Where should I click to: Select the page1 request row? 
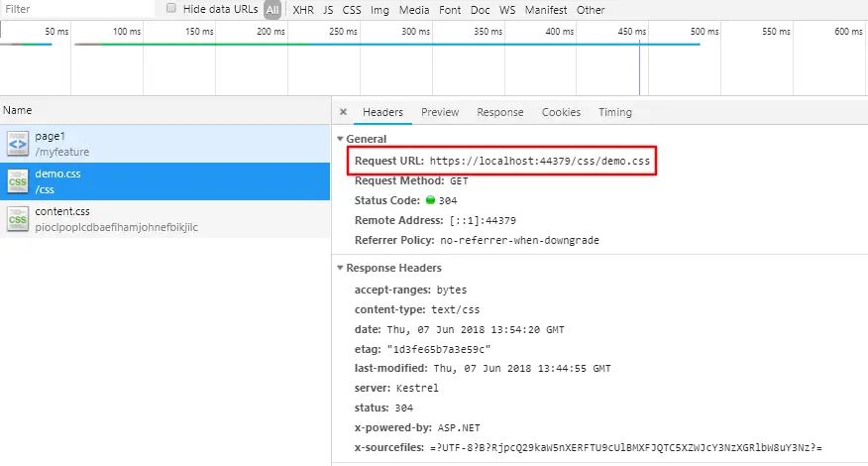click(164, 144)
